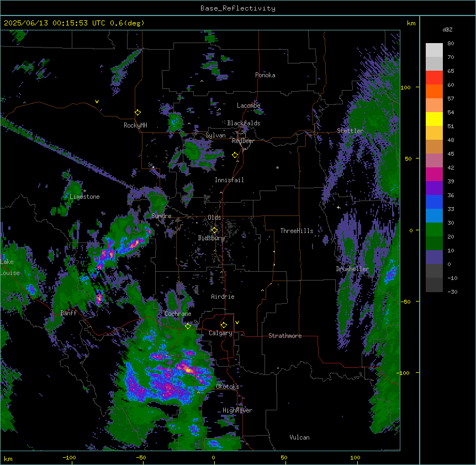Click legend value -30
The height and width of the screenshot is (465, 476).
point(452,292)
